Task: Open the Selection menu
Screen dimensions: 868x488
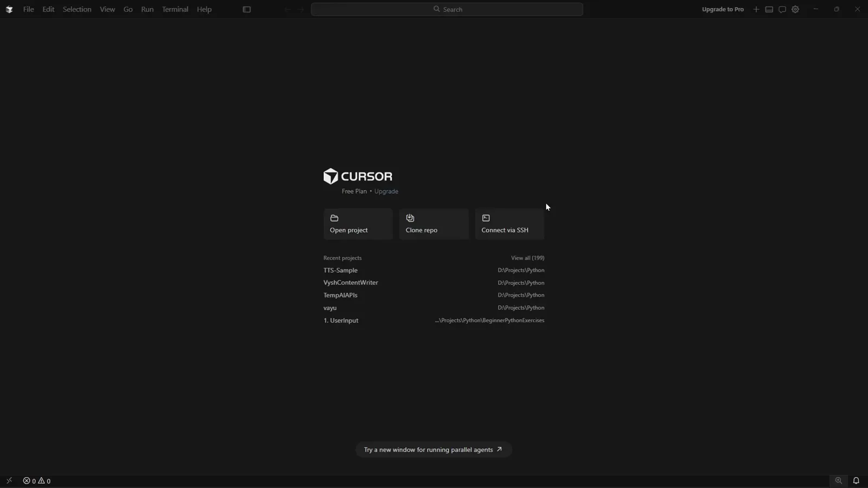Action: click(77, 9)
